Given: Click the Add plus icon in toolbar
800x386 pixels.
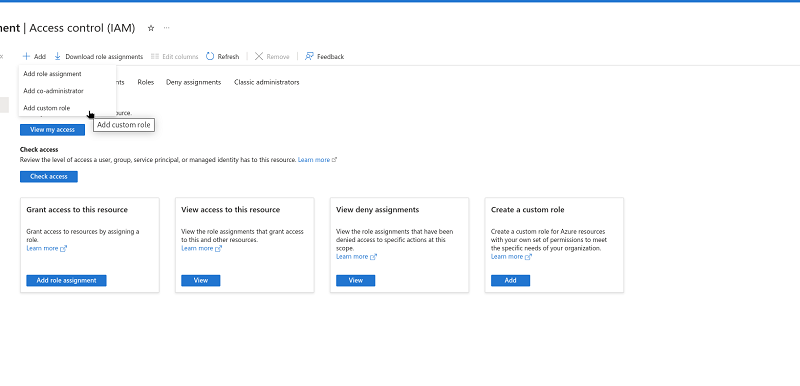Looking at the screenshot, I should pyautogui.click(x=27, y=57).
